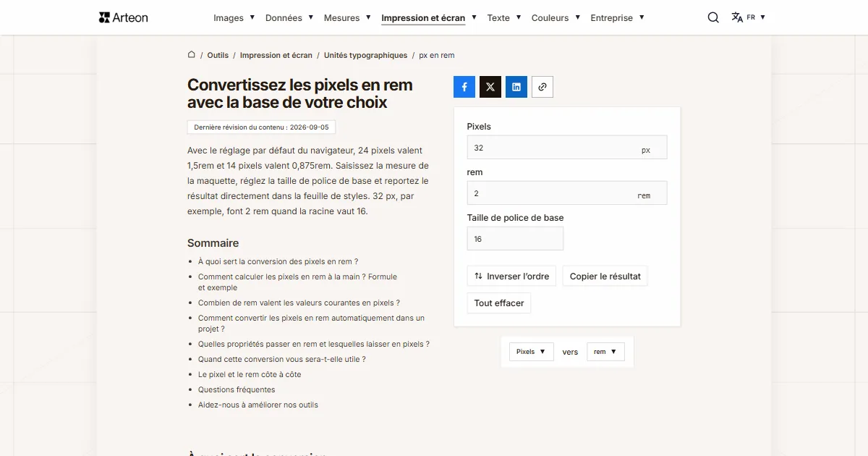Click the Pixels input field
This screenshot has height=456, width=868.
[567, 148]
